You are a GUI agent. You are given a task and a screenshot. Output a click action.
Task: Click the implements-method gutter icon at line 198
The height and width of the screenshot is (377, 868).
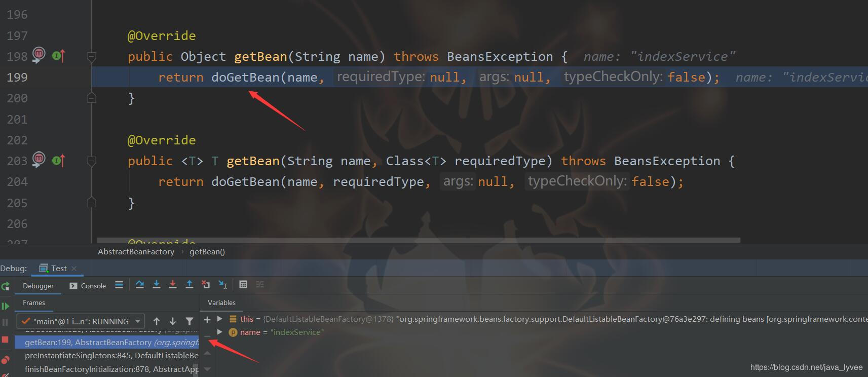click(59, 56)
